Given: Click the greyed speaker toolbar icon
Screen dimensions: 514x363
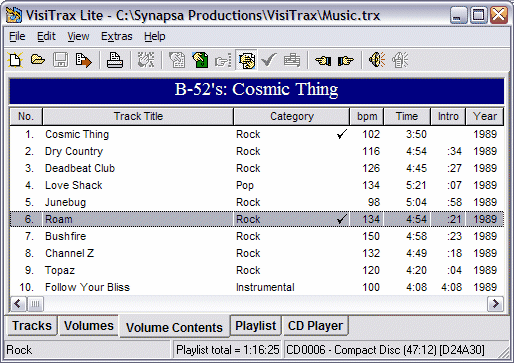Looking at the screenshot, I should pyautogui.click(x=400, y=60).
